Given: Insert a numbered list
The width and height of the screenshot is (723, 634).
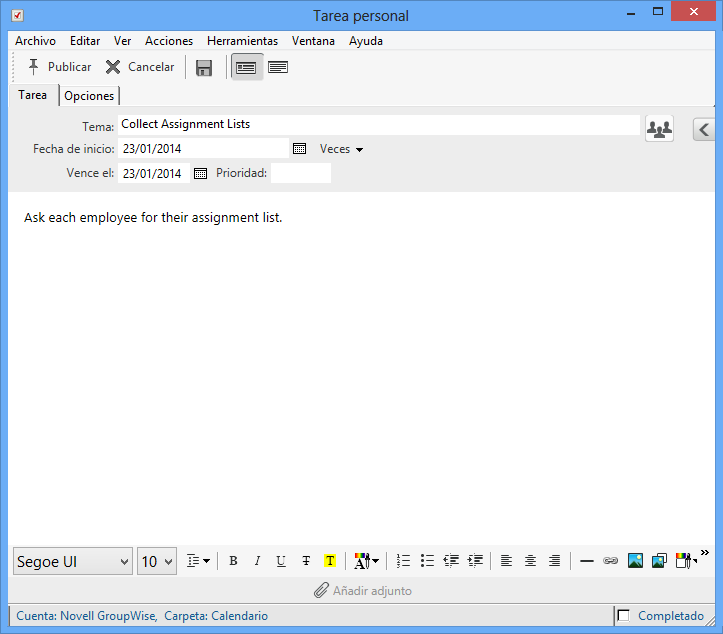Looking at the screenshot, I should click(x=403, y=561).
